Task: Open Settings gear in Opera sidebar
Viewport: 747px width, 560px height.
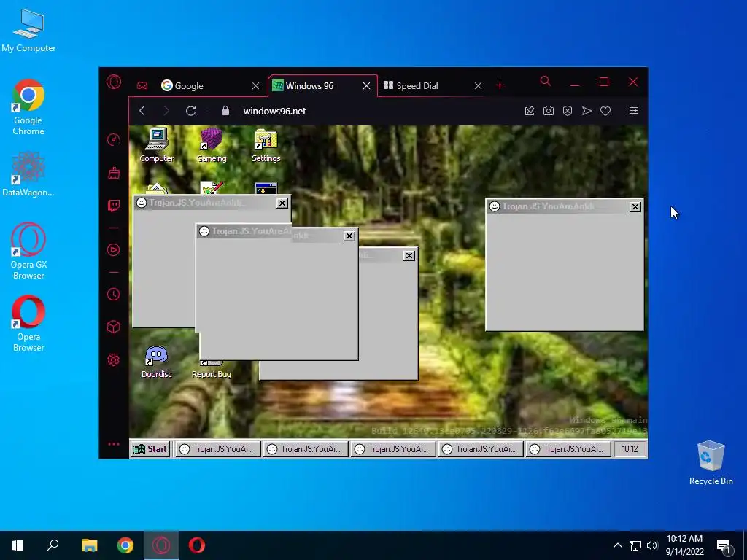Action: pos(113,359)
